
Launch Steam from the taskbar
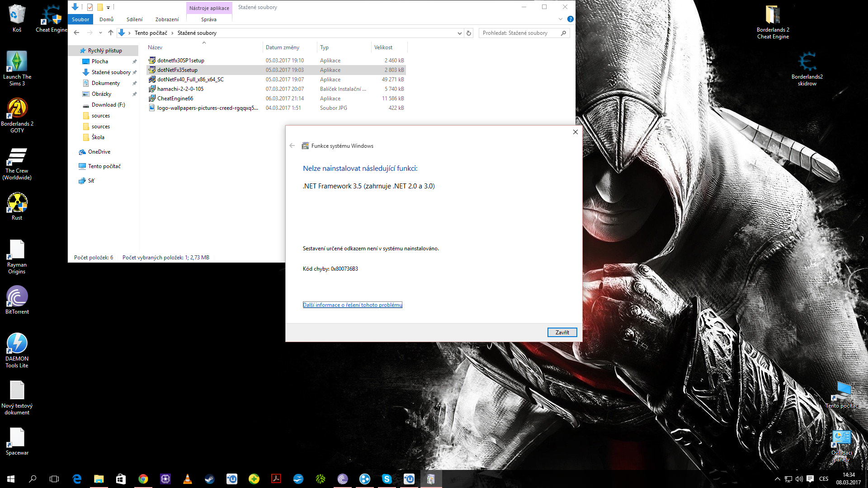point(210,479)
